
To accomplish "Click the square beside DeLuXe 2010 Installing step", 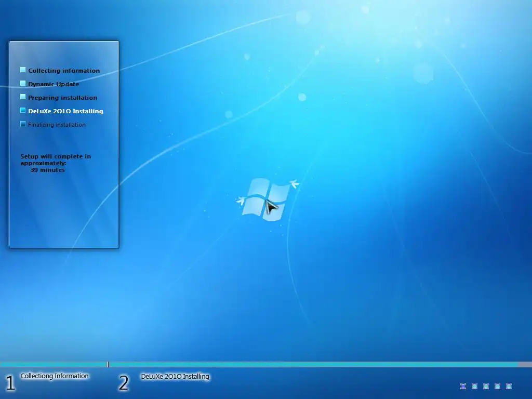I will coord(23,110).
